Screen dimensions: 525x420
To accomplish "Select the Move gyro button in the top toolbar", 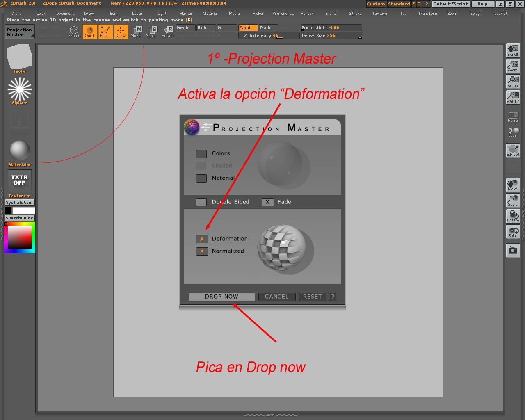I will click(x=136, y=32).
